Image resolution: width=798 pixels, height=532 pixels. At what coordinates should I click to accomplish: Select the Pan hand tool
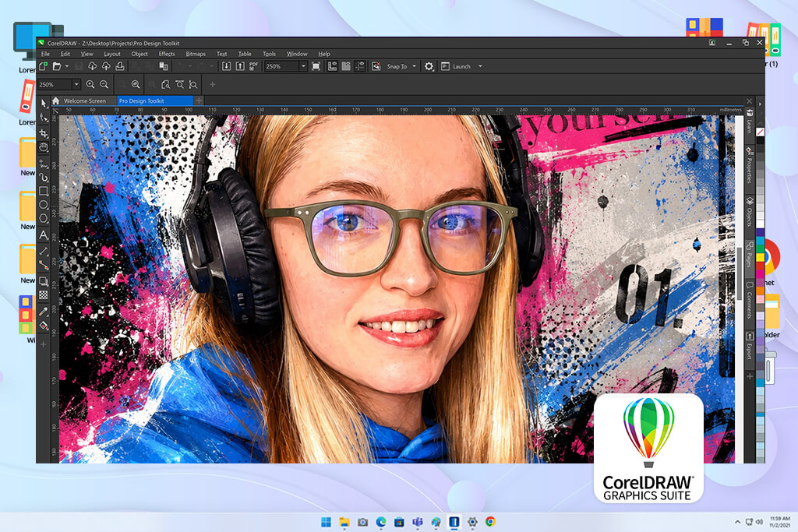pos(44,147)
